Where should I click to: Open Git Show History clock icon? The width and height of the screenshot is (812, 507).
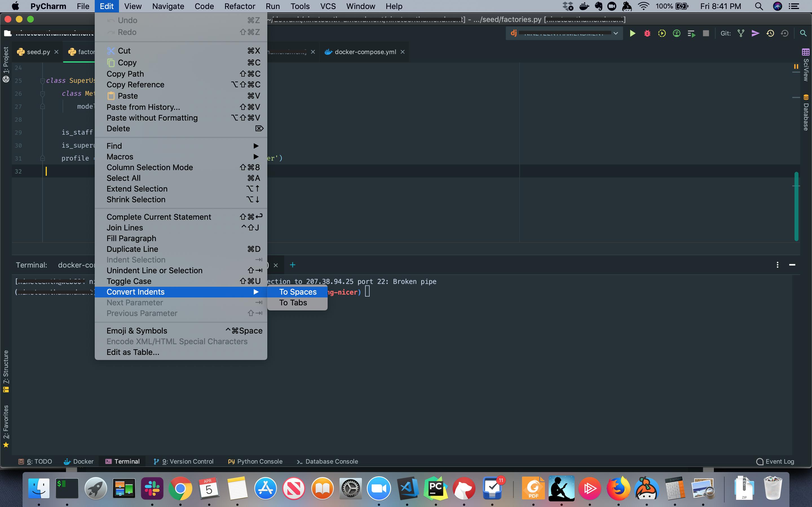(770, 33)
